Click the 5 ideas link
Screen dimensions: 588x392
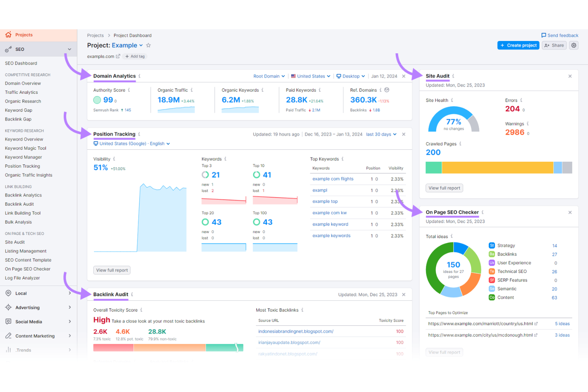tap(562, 324)
